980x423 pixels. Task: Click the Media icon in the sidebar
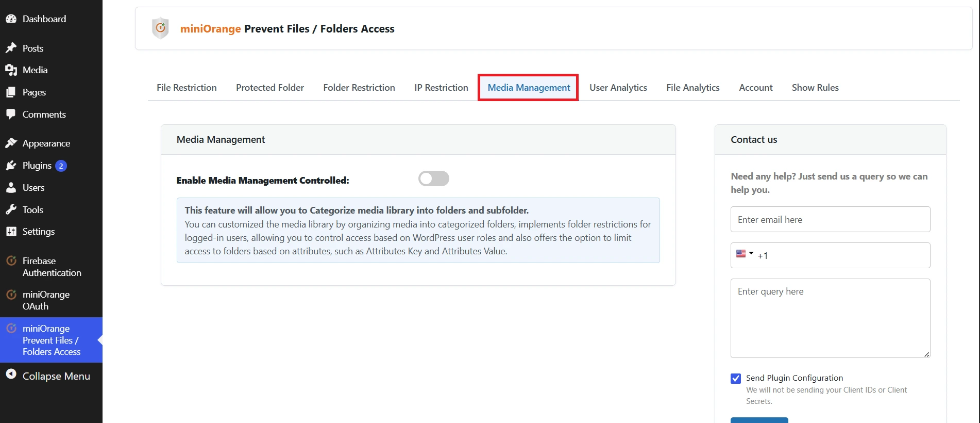point(11,70)
